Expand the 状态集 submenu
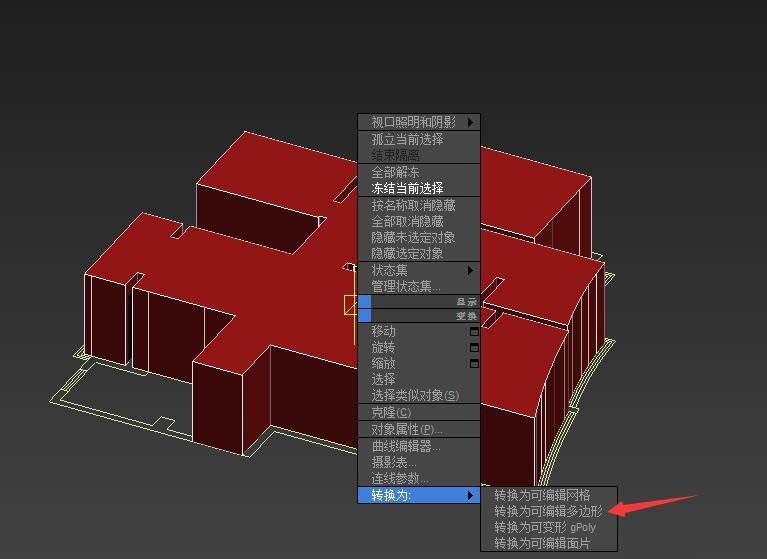Image resolution: width=767 pixels, height=559 pixels. point(419,270)
